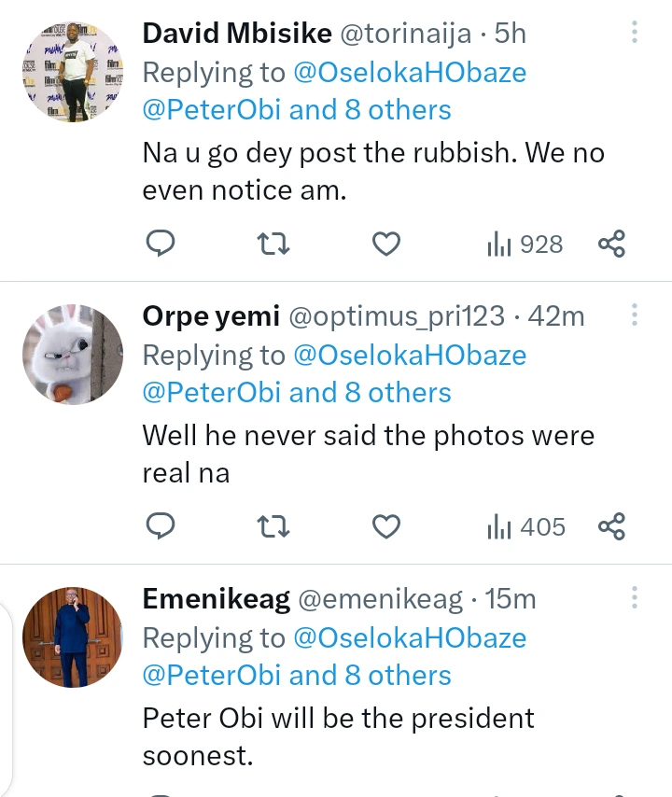Open "@PeterObi and 8 others" in Orpe's reply
The image size is (672, 797).
[x=297, y=392]
